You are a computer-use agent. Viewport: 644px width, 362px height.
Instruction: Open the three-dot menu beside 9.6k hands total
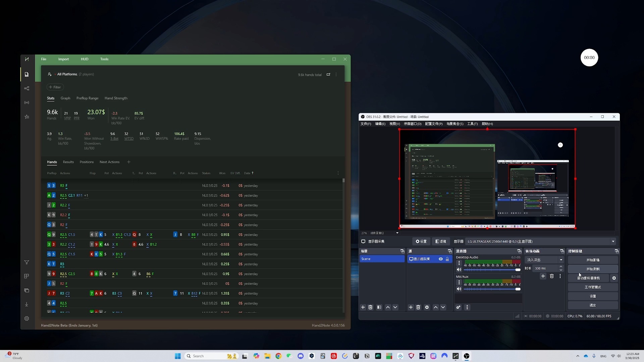[x=336, y=74]
